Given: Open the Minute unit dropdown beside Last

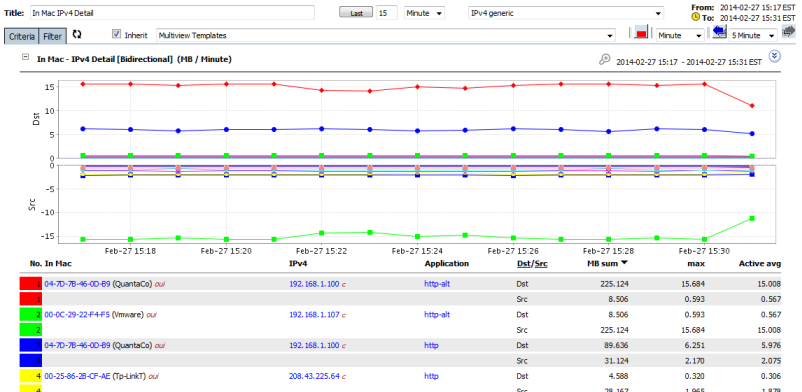Looking at the screenshot, I should pos(424,13).
